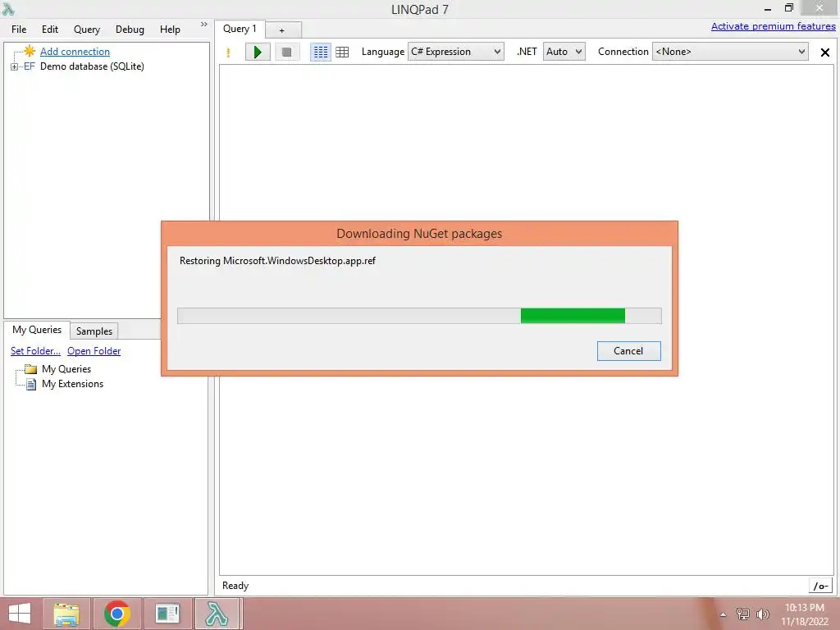This screenshot has height=630, width=840.
Task: Click the Add connection link
Action: point(75,52)
